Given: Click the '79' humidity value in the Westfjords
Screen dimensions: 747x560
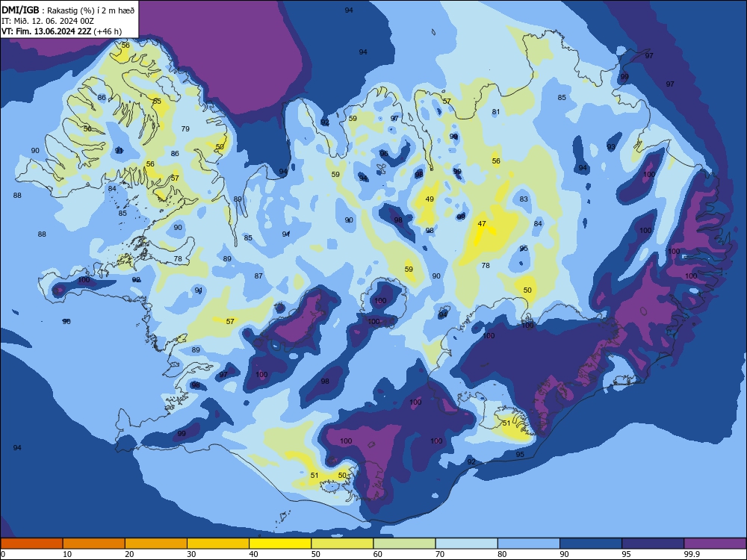Looking at the screenshot, I should [x=185, y=128].
